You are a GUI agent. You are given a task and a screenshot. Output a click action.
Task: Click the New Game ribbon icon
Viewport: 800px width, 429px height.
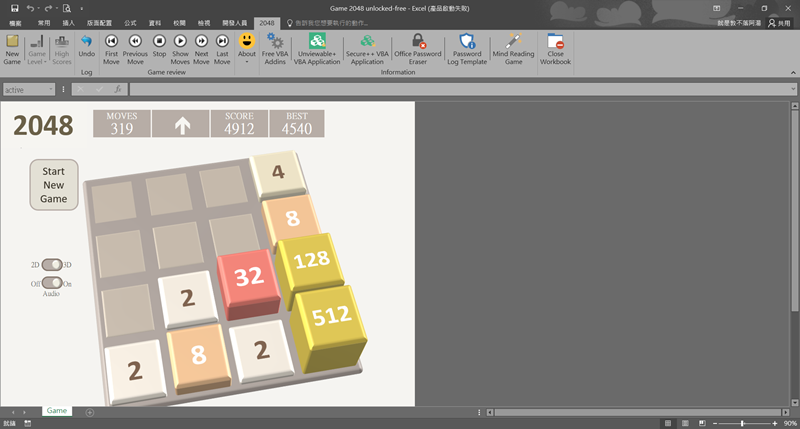coord(12,46)
